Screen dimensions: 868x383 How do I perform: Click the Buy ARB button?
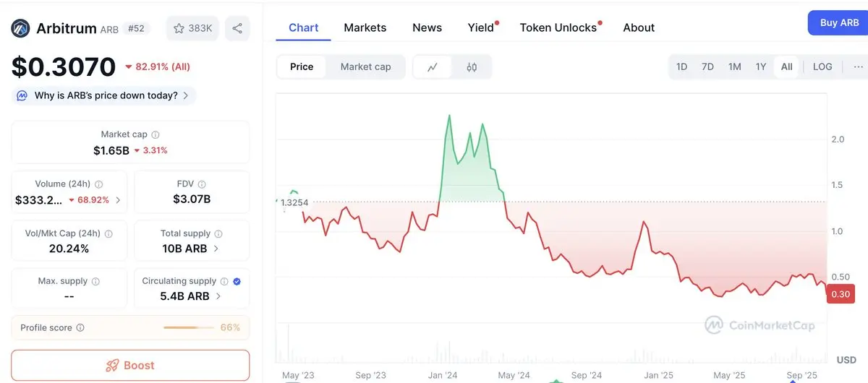[x=838, y=23]
